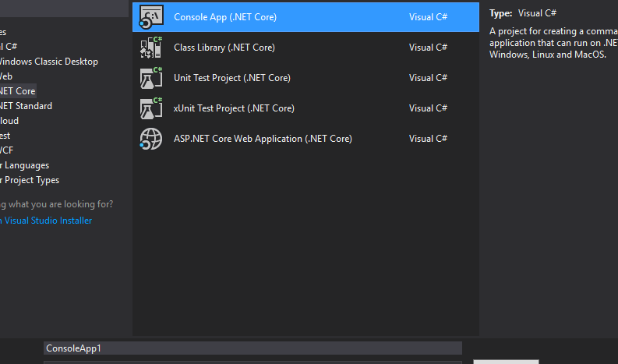This screenshot has width=618, height=364.
Task: Select the .NET Standard tree category
Action: pos(26,106)
